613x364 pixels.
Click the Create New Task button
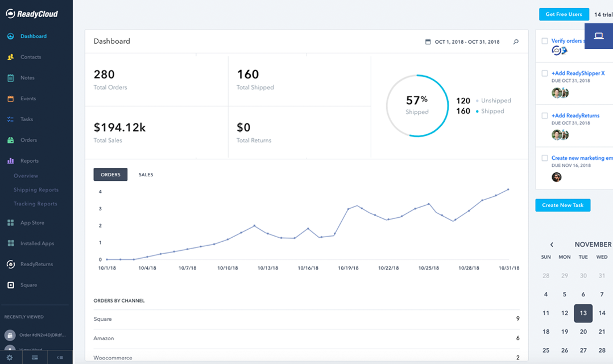tap(562, 205)
